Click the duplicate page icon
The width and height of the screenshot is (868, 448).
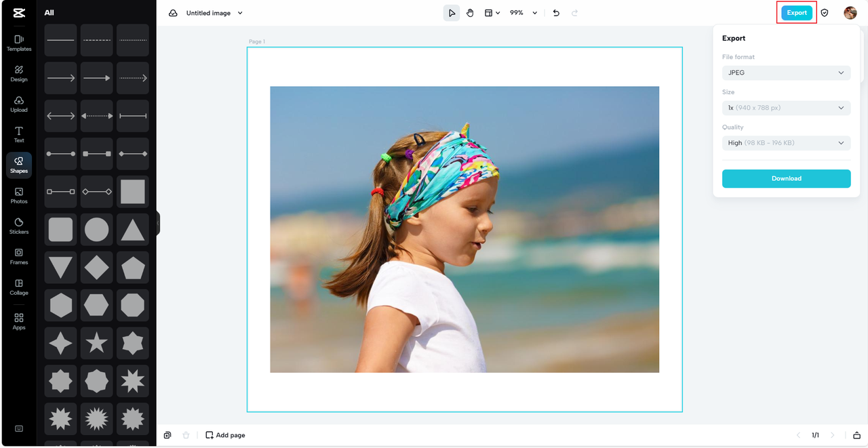(x=167, y=435)
